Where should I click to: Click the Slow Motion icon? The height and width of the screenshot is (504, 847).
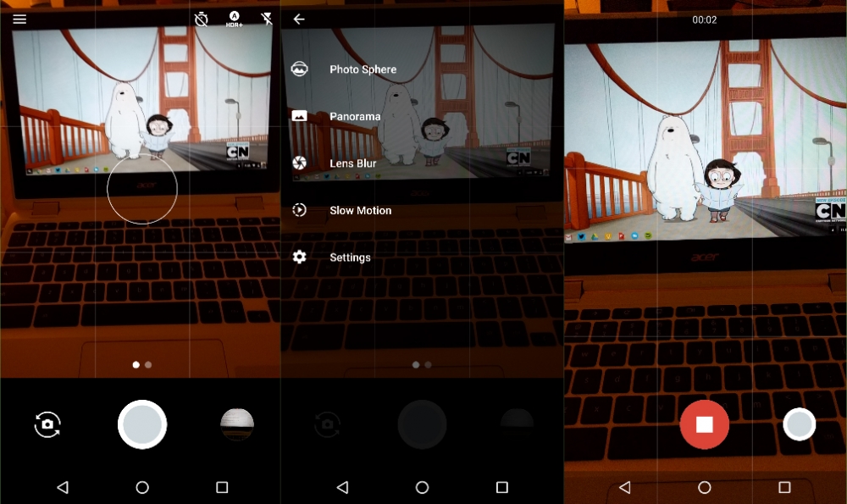299,209
